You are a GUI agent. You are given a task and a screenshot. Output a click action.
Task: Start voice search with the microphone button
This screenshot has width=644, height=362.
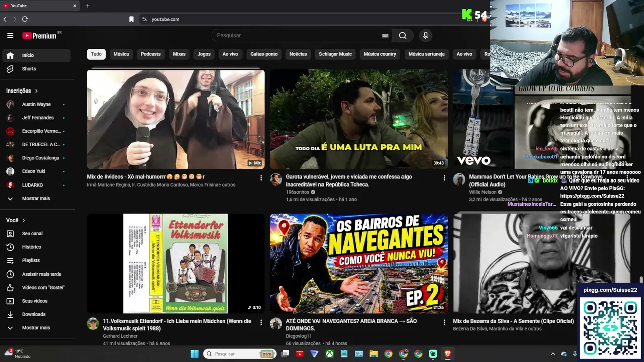426,35
